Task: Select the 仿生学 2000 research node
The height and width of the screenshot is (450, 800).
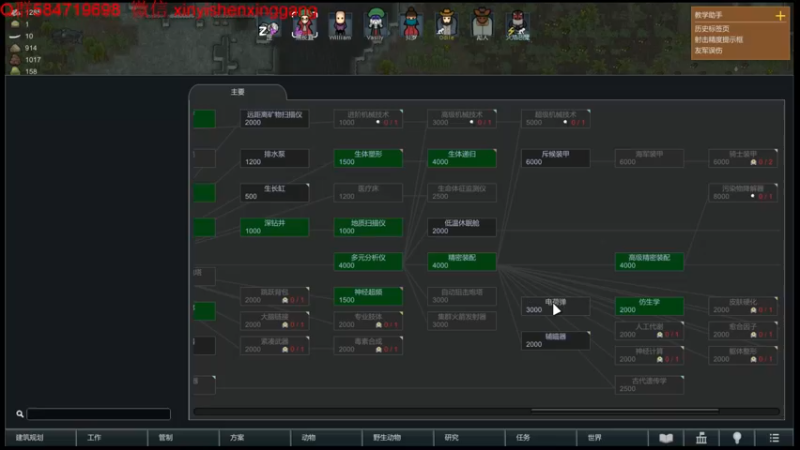Action: click(649, 306)
